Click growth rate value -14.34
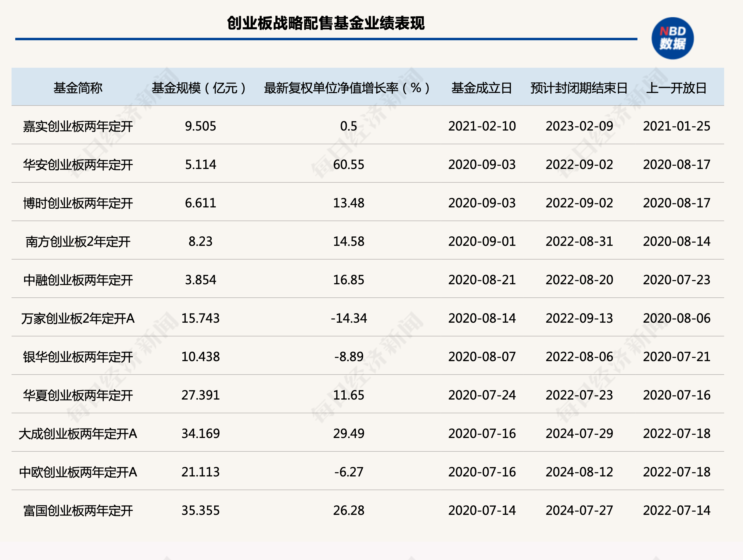Image resolution: width=743 pixels, height=560 pixels. point(349,318)
